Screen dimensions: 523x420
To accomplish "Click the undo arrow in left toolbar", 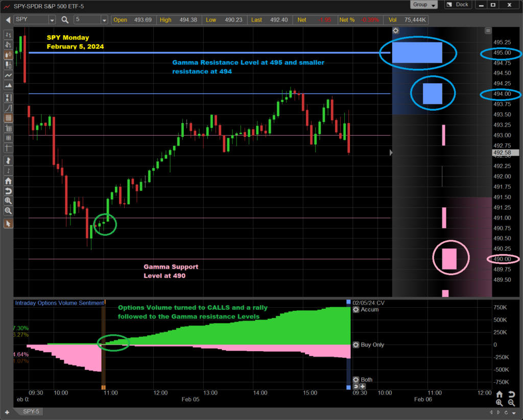I will click(x=8, y=191).
